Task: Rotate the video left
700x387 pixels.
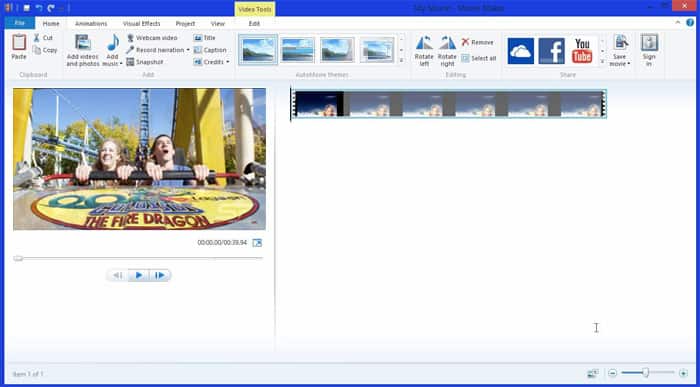Action: click(x=424, y=51)
